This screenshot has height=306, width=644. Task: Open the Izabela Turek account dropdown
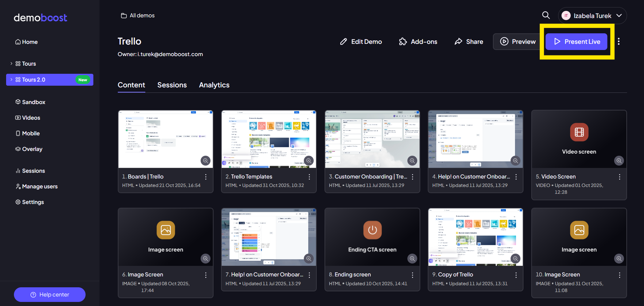coord(592,16)
